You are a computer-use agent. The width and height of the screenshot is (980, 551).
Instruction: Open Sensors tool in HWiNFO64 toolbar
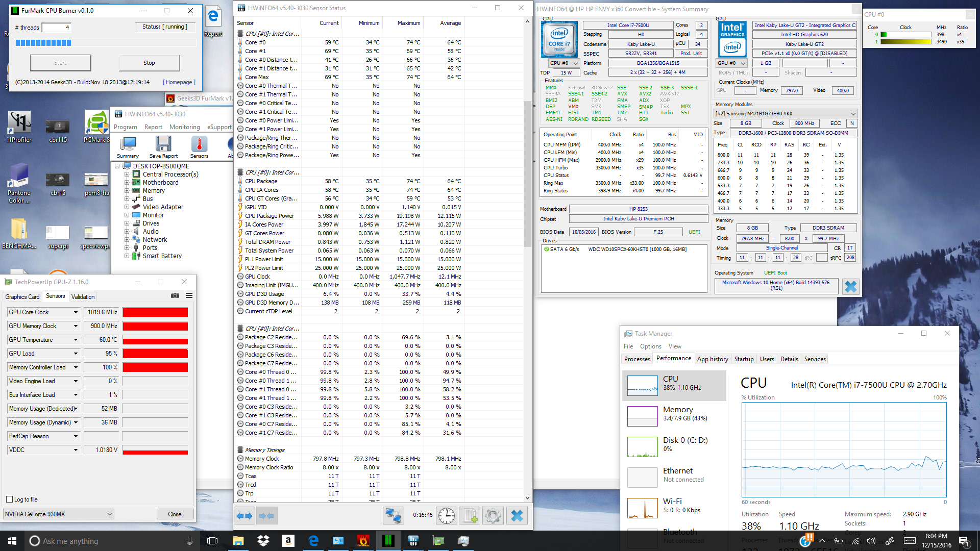pos(199,147)
